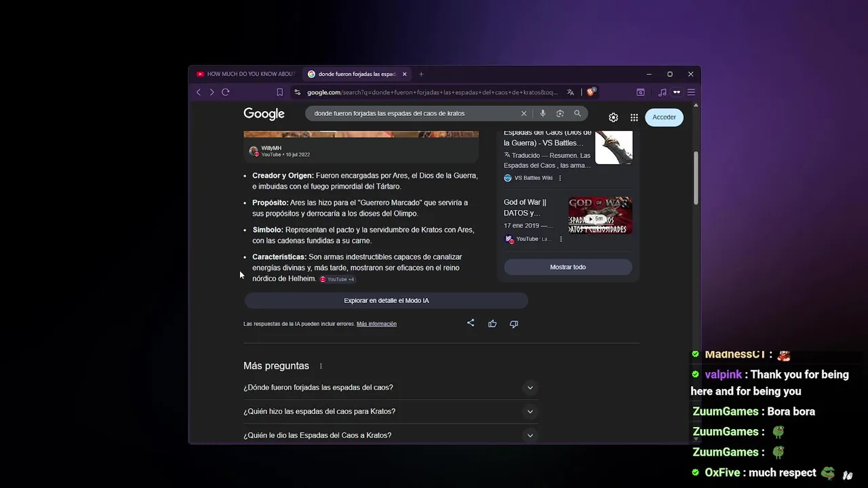868x488 pixels.
Task: Open the Blades of Chaos thumbnail image
Action: coord(614,147)
